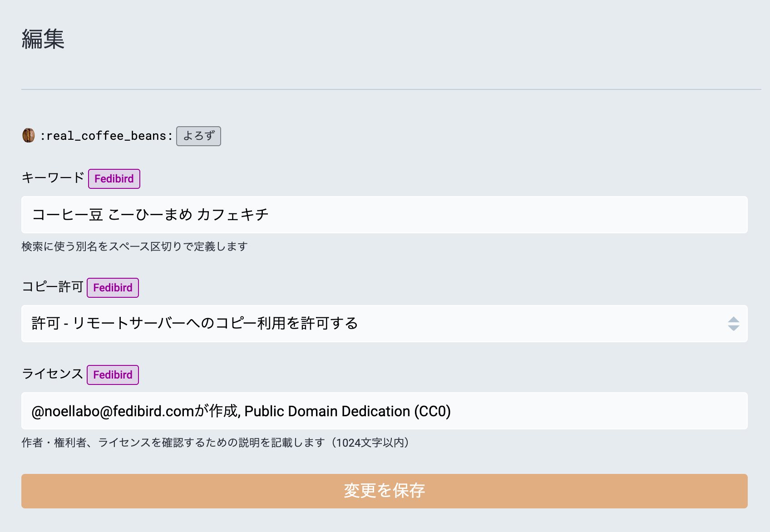The width and height of the screenshot is (770, 532).
Task: Click the Fedibird badge beside キーワード
Action: click(x=114, y=179)
